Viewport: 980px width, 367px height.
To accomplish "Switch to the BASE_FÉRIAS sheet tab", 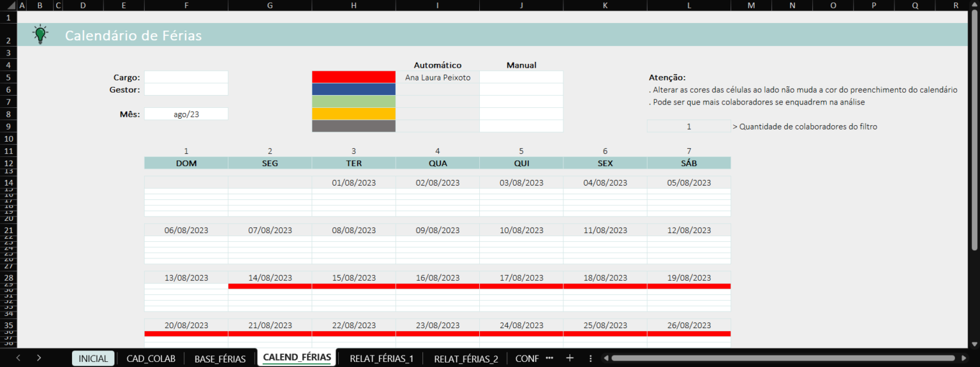I will tap(220, 358).
